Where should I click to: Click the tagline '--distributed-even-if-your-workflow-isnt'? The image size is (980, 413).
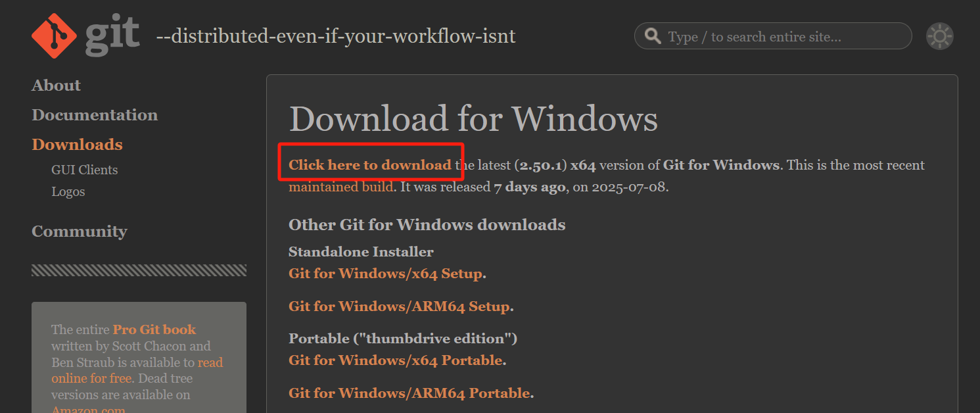click(336, 36)
